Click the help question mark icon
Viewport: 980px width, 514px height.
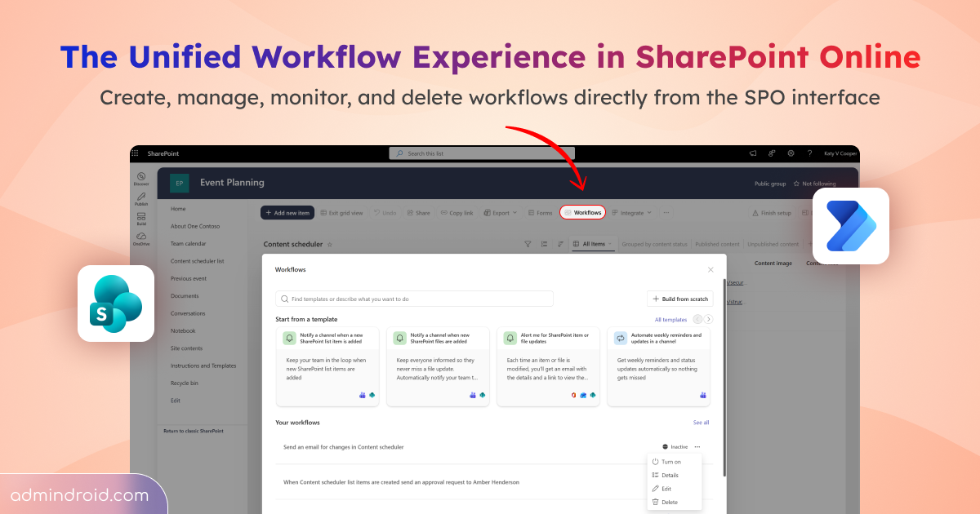(809, 153)
